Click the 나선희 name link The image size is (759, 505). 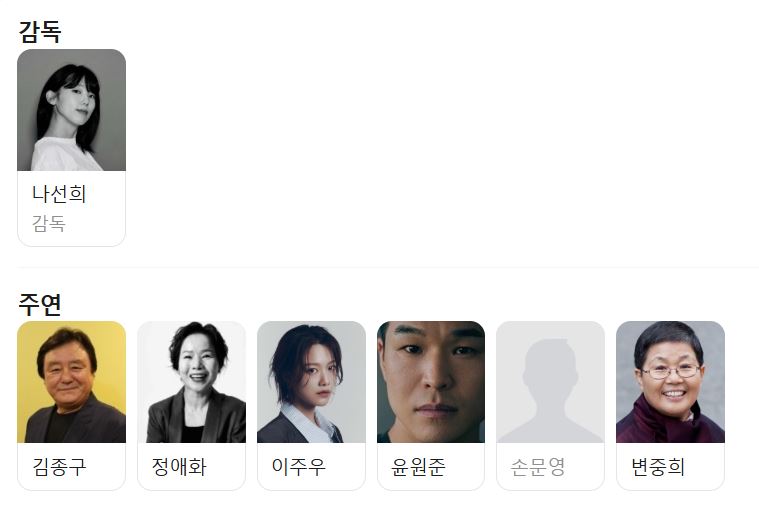coord(59,194)
